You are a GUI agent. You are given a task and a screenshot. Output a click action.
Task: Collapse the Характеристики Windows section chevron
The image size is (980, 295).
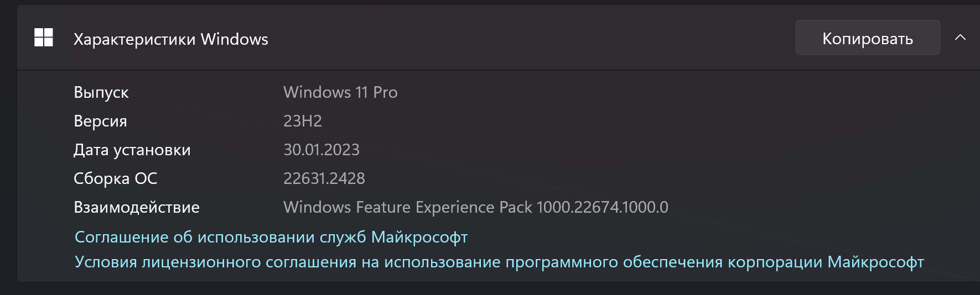[961, 38]
